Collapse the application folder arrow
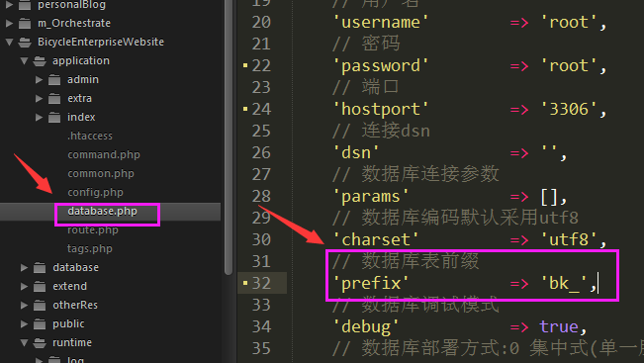 (x=24, y=60)
